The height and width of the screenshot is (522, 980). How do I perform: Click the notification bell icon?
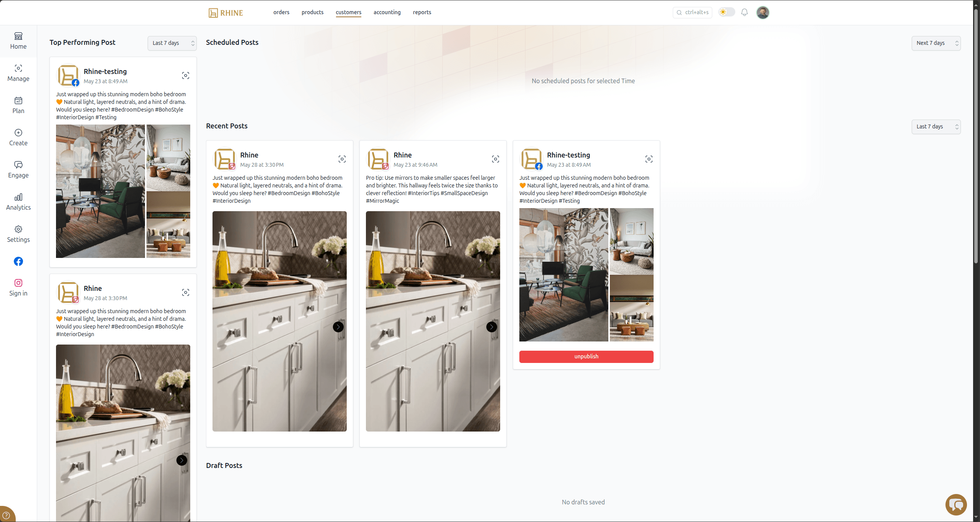744,12
